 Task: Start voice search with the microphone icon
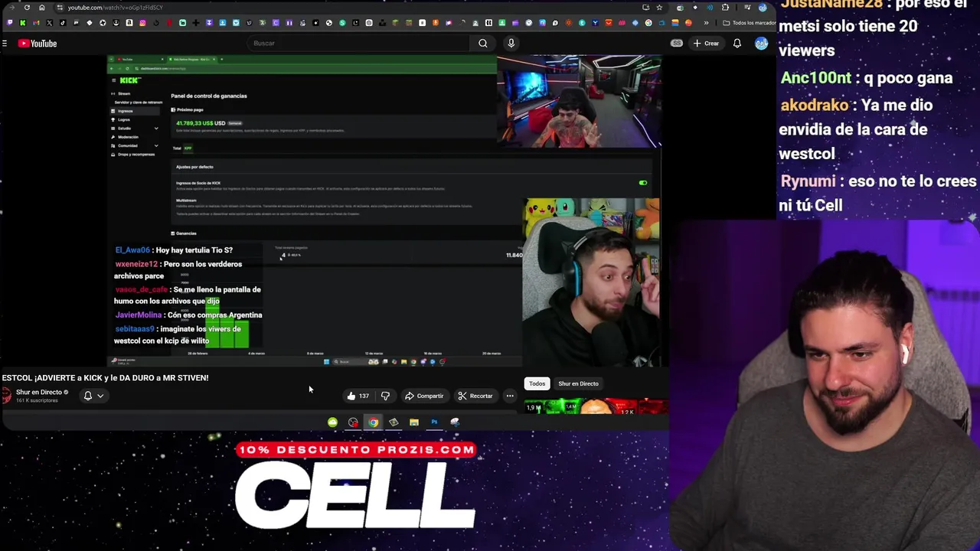pos(511,44)
